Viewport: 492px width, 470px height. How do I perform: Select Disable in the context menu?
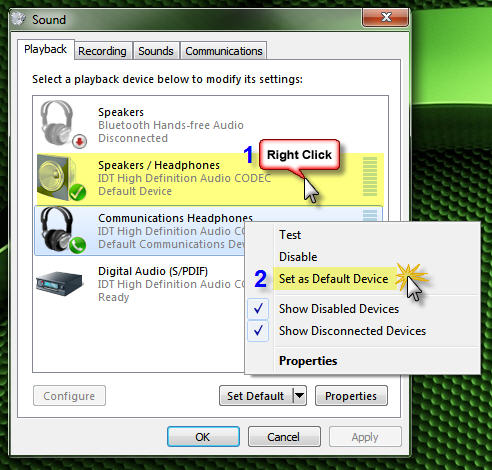pyautogui.click(x=298, y=257)
